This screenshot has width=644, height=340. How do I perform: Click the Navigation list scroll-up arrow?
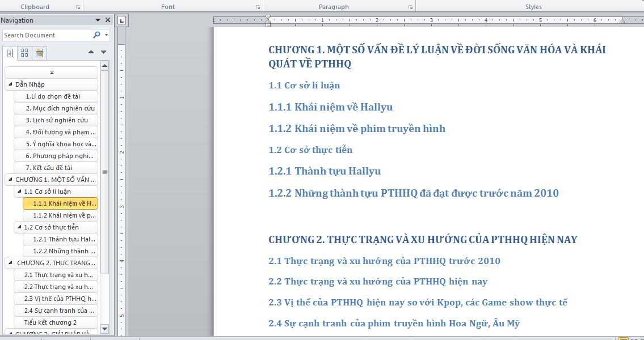coord(104,66)
